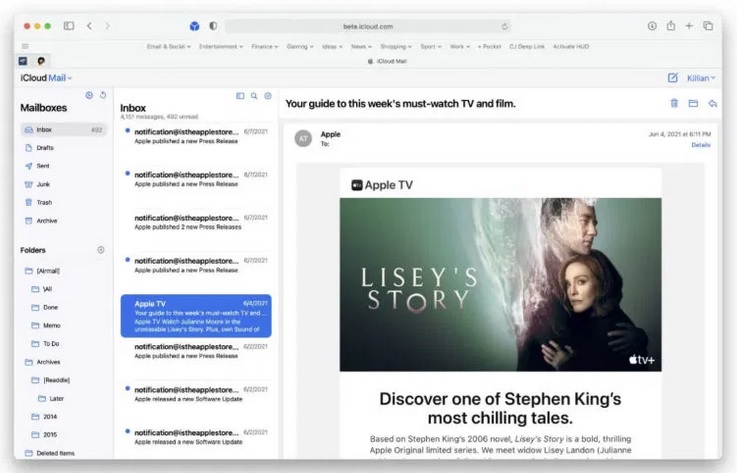Open the Inbox filter icon

[x=267, y=96]
